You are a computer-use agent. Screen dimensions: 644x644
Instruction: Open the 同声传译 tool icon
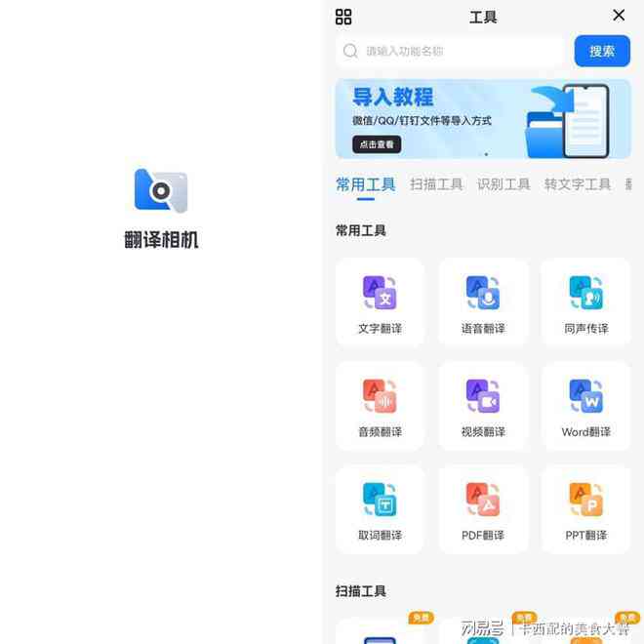click(586, 293)
